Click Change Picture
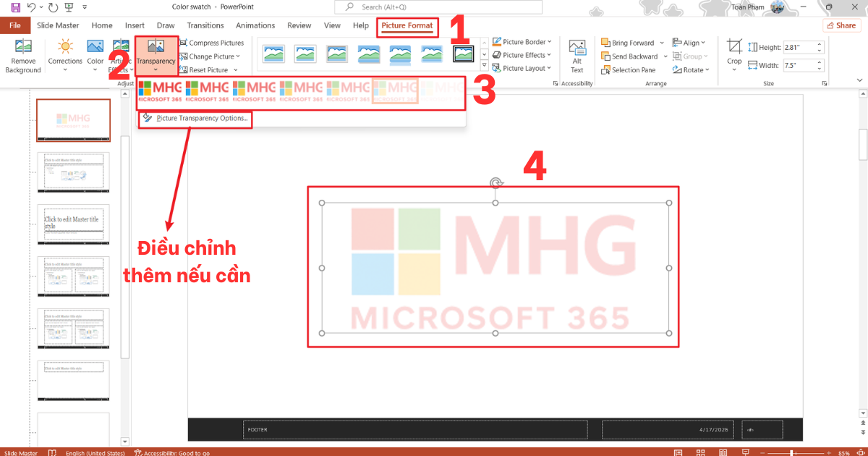868x456 pixels. pos(209,56)
